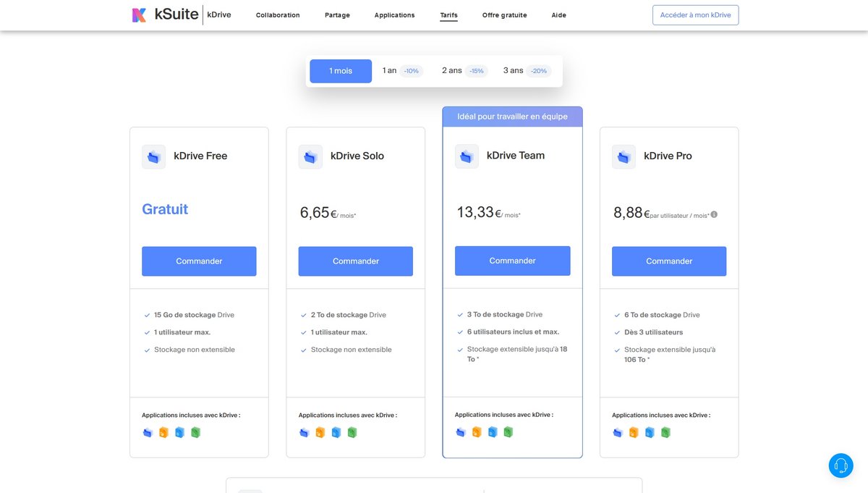The image size is (868, 493).
Task: Click the orange app icon under kDrive Team
Action: pyautogui.click(x=477, y=432)
